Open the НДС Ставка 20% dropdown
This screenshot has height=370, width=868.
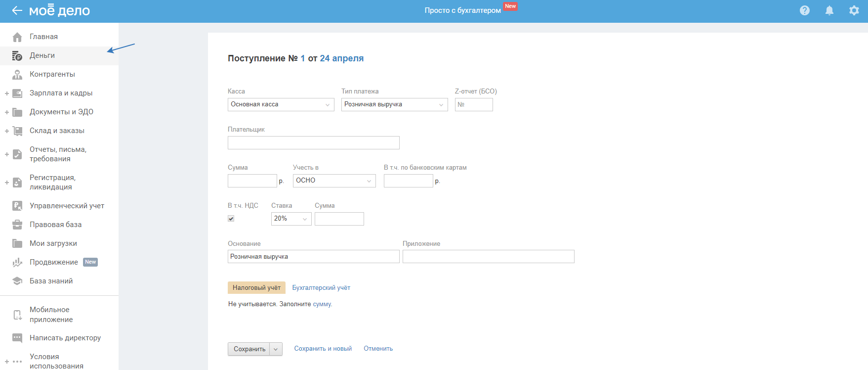(x=291, y=219)
